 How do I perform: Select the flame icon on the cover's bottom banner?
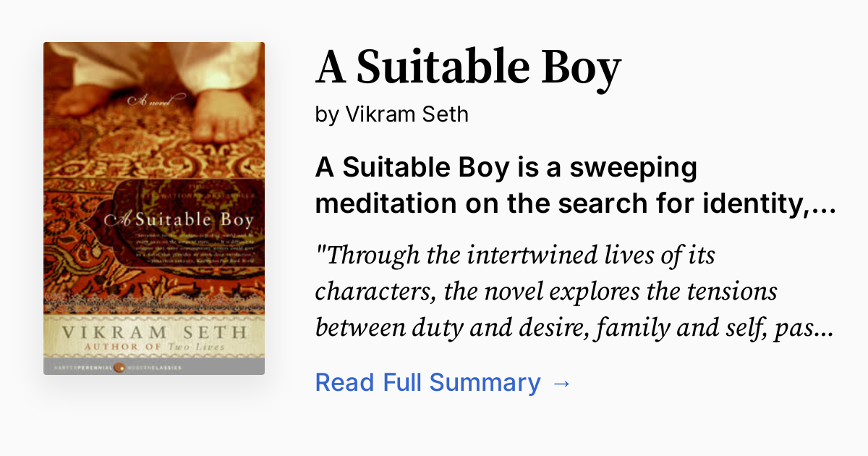pyautogui.click(x=118, y=367)
